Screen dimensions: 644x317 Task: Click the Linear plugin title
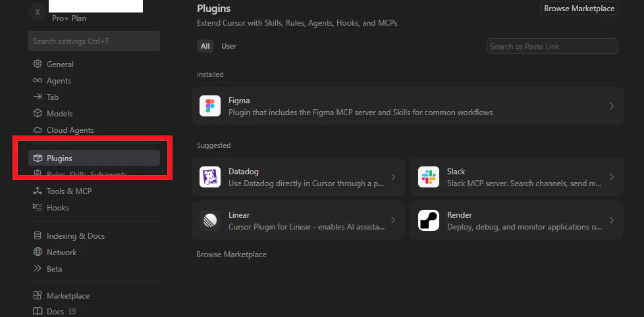point(239,215)
